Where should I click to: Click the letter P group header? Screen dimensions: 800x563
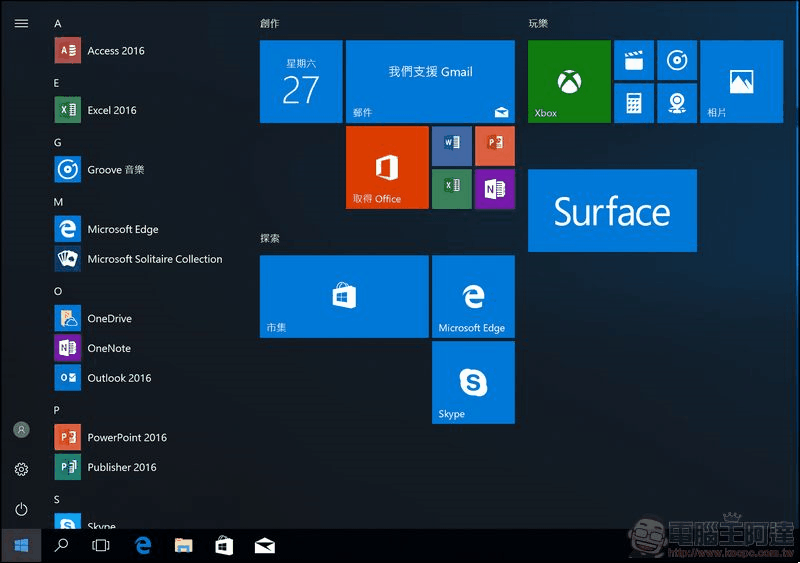(57, 410)
